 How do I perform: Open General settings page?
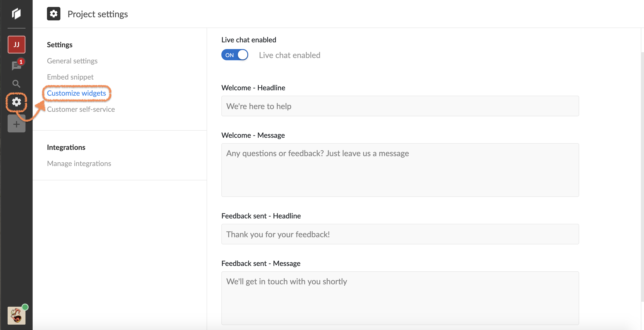coord(72,61)
